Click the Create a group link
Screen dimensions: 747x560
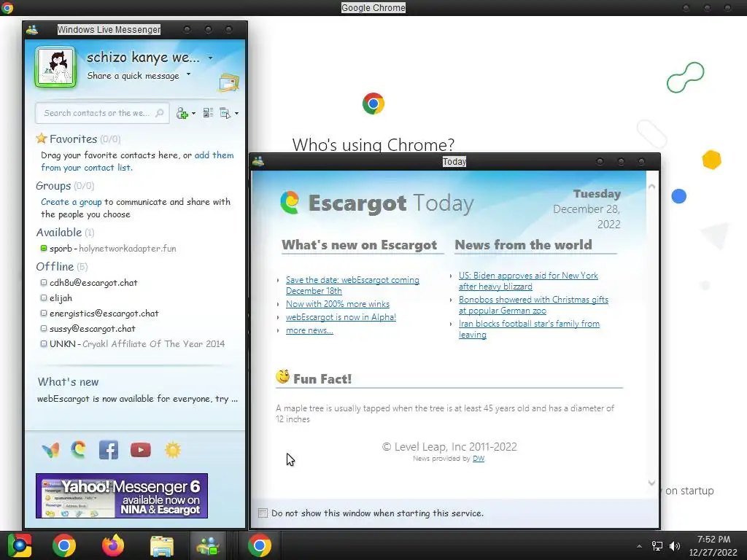71,202
